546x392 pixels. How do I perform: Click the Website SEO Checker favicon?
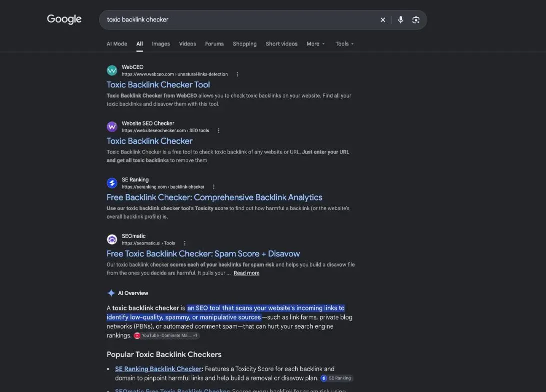click(112, 126)
